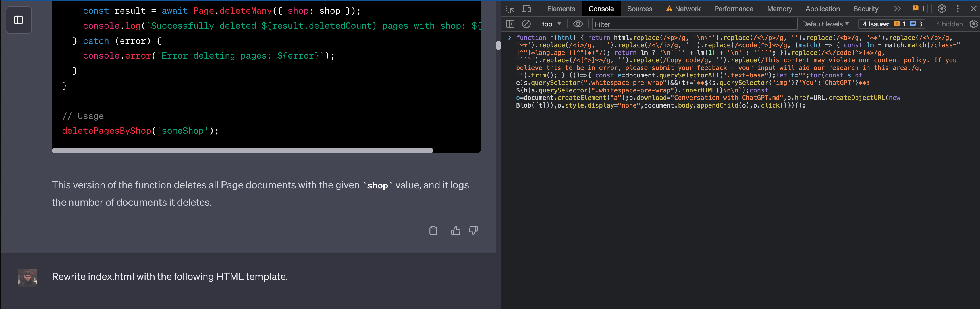This screenshot has height=309, width=980.
Task: Clear console with the circle-slash icon
Action: 526,24
